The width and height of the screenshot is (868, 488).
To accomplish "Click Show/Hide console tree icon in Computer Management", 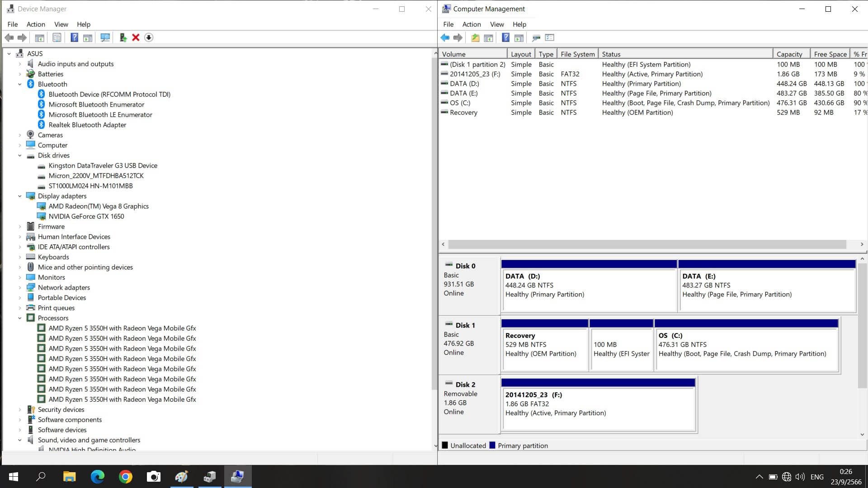I will [x=488, y=38].
